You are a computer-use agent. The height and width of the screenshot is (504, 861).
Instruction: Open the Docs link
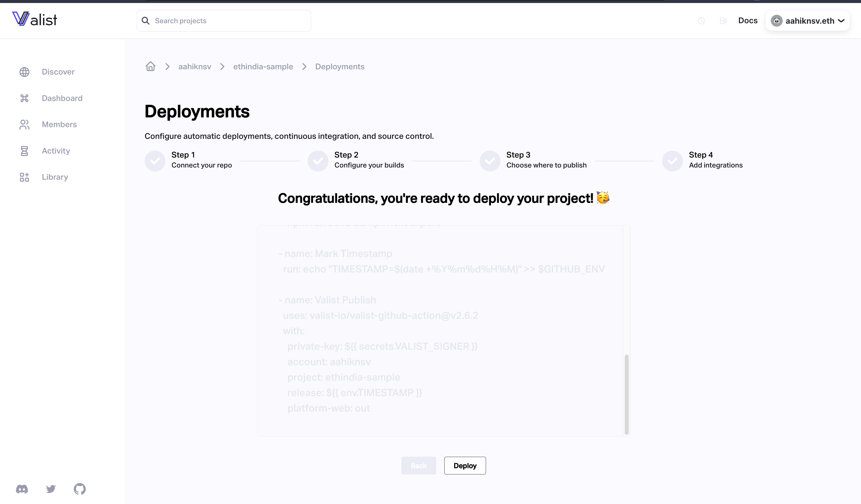tap(748, 20)
